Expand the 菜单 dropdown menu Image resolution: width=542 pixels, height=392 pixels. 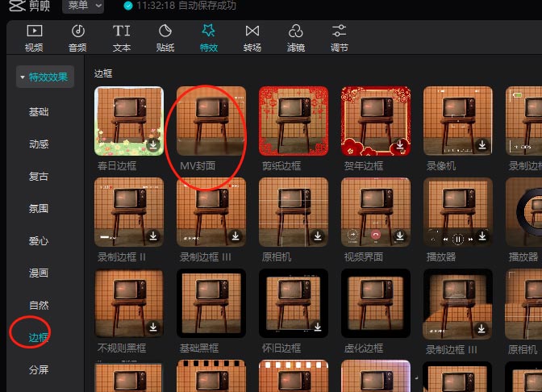point(83,6)
